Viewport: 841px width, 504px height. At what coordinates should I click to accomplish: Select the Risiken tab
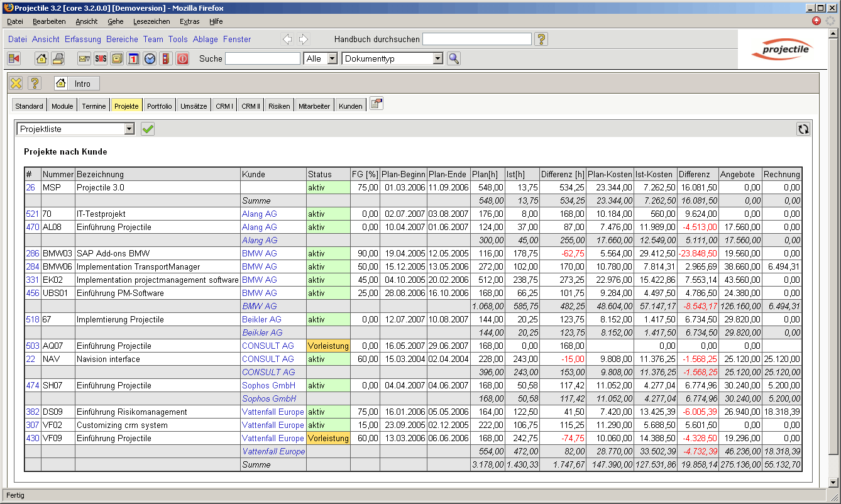point(279,106)
